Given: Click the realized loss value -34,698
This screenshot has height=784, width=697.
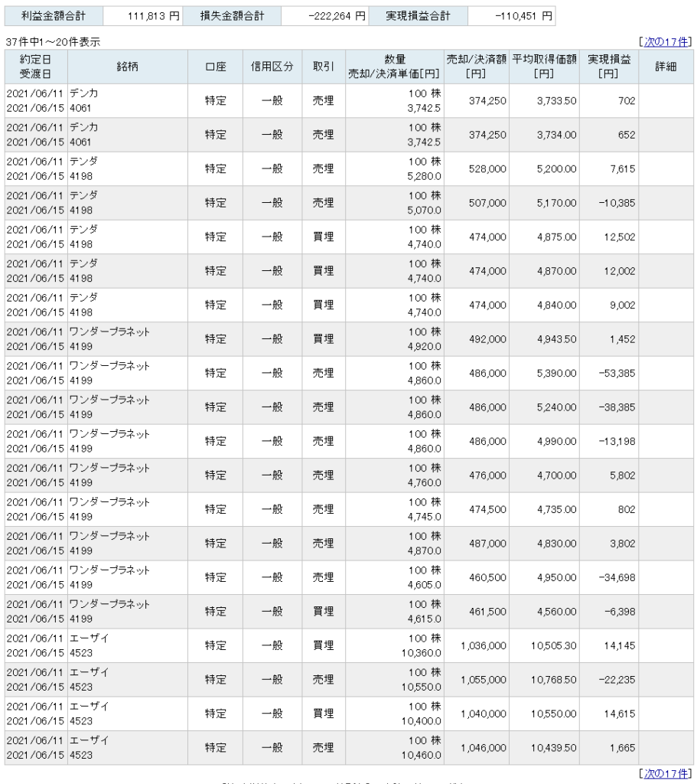Looking at the screenshot, I should pyautogui.click(x=617, y=577).
